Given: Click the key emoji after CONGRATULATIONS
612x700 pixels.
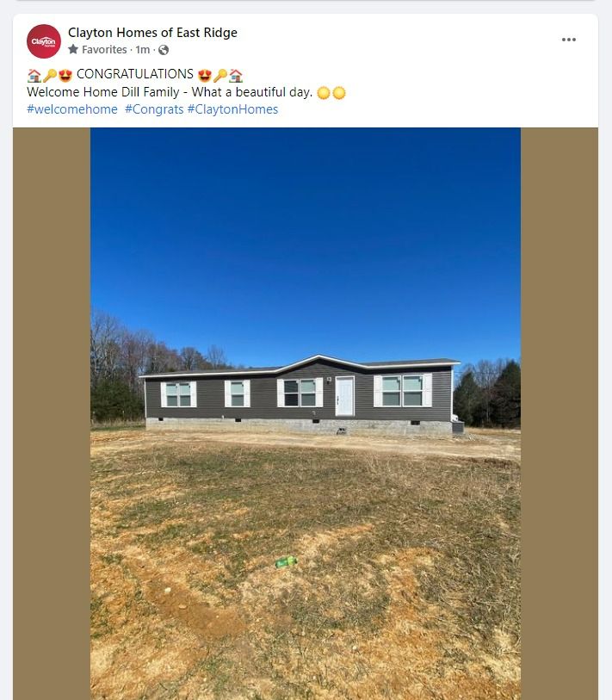Looking at the screenshot, I should click(220, 76).
